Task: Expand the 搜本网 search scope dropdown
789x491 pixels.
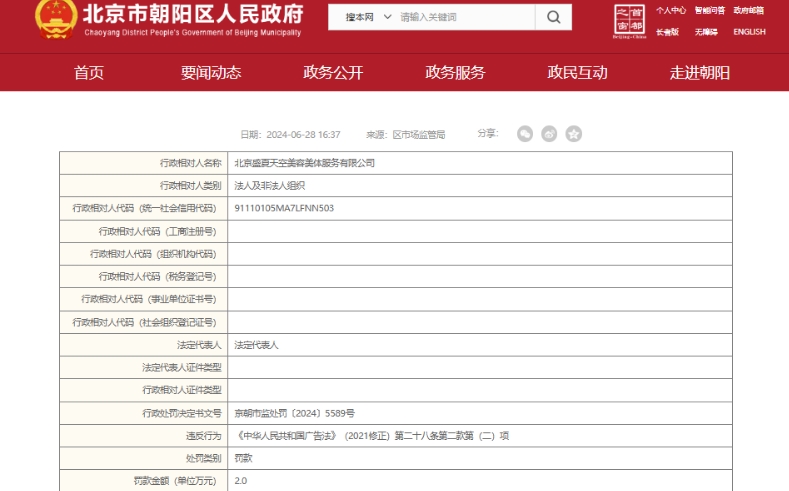Action: (364, 17)
